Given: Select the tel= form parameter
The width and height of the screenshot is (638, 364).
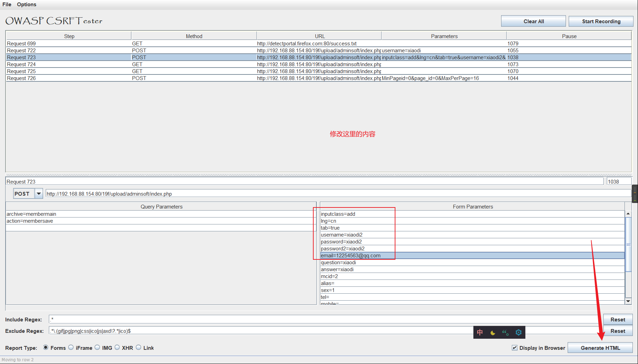Looking at the screenshot, I should click(472, 297).
